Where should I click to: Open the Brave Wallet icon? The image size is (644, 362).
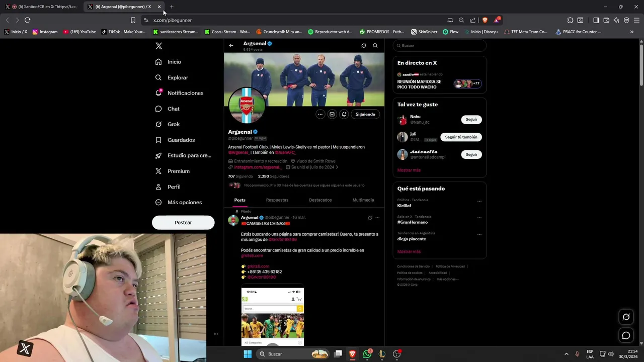pyautogui.click(x=606, y=20)
